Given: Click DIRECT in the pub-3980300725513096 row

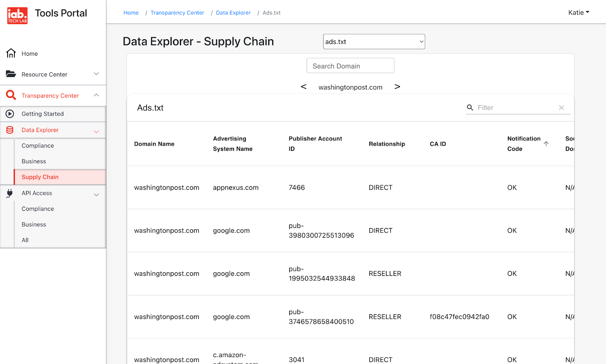Looking at the screenshot, I should tap(381, 231).
